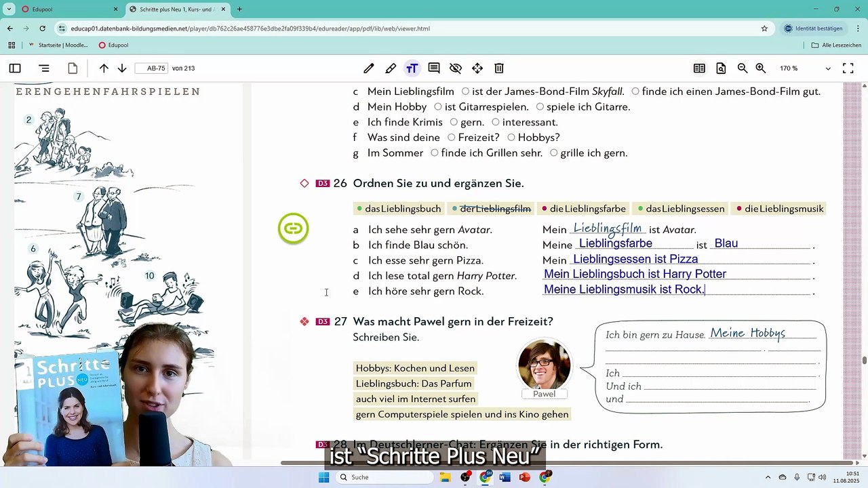Image resolution: width=868 pixels, height=488 pixels.
Task: Switch to two-page book view
Action: click(x=699, y=68)
